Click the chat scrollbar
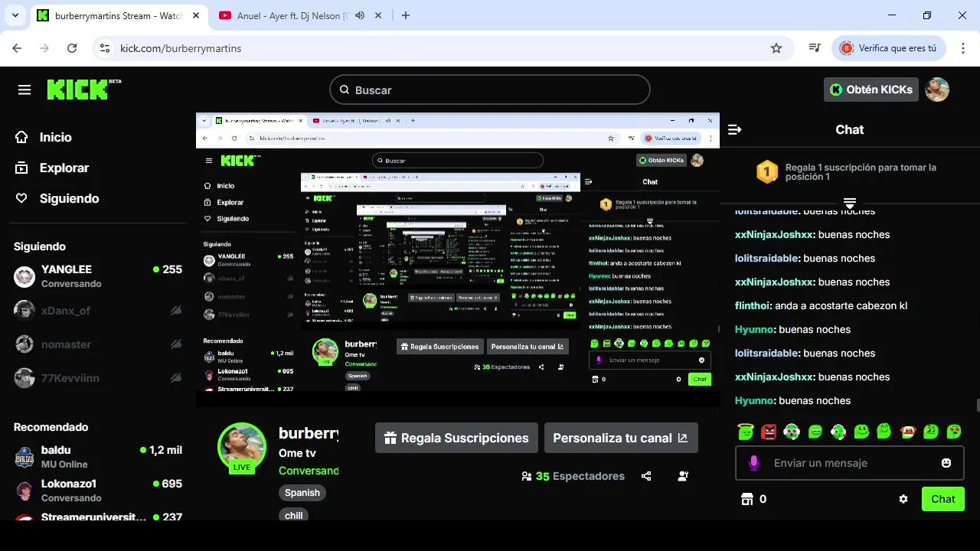The image size is (980, 551). point(977,406)
